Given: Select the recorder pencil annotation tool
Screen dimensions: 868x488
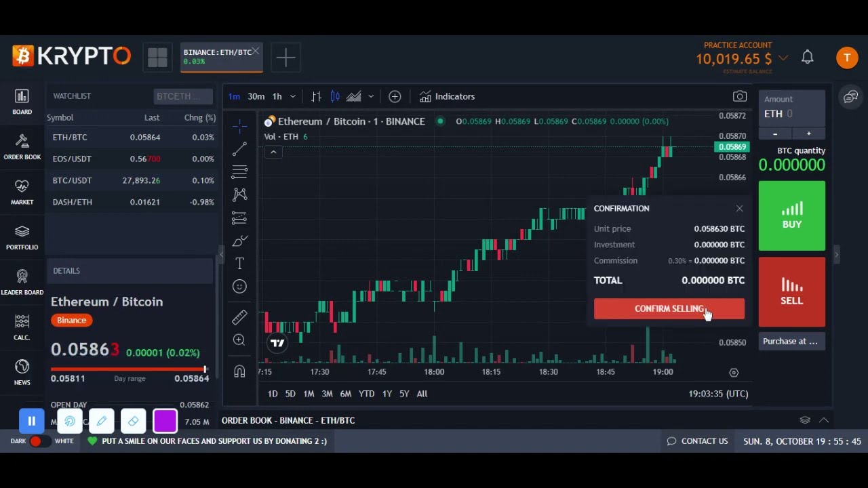Looking at the screenshot, I should pyautogui.click(x=102, y=421).
